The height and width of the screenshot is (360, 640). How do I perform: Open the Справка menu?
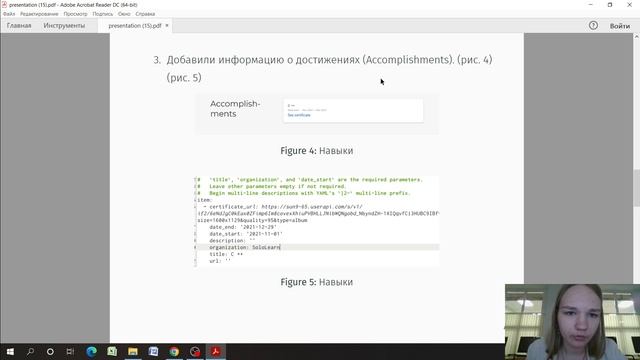(145, 14)
